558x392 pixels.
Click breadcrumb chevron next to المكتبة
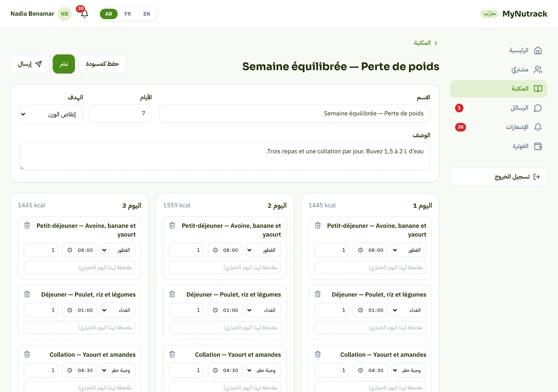point(436,43)
